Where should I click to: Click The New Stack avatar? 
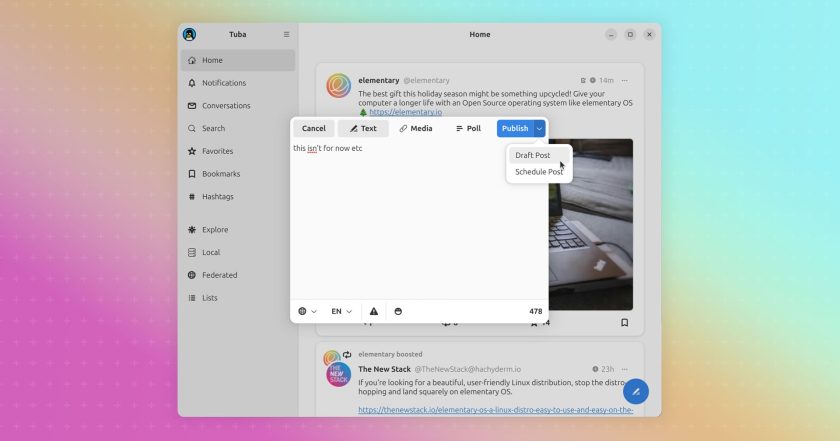[339, 375]
